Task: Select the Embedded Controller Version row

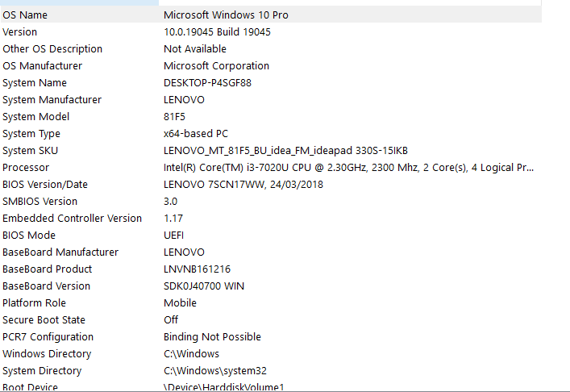Action: (72, 219)
